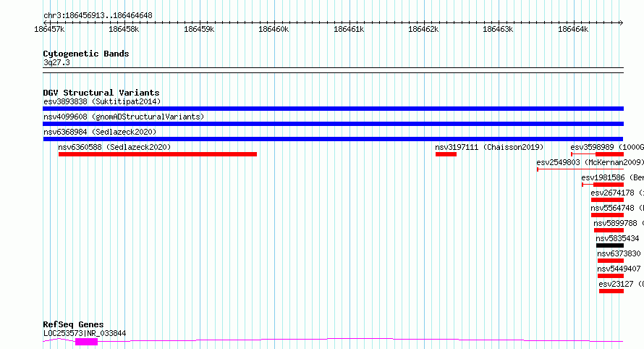Click the left arrowhead of the ruler
The image size is (644, 349).
pyautogui.click(x=45, y=22)
